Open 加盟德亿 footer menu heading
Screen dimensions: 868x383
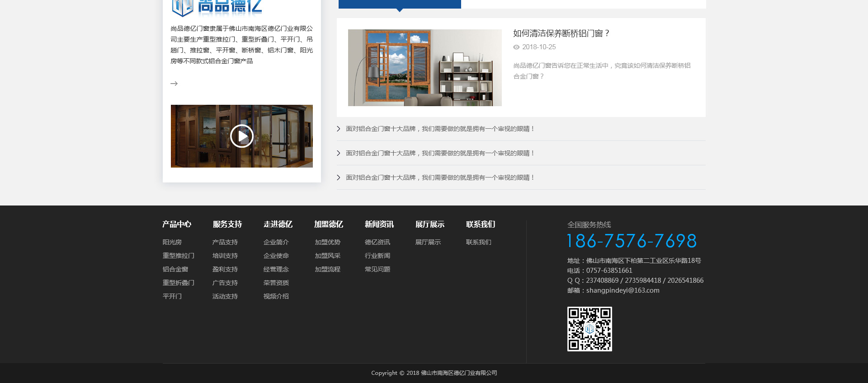(329, 224)
